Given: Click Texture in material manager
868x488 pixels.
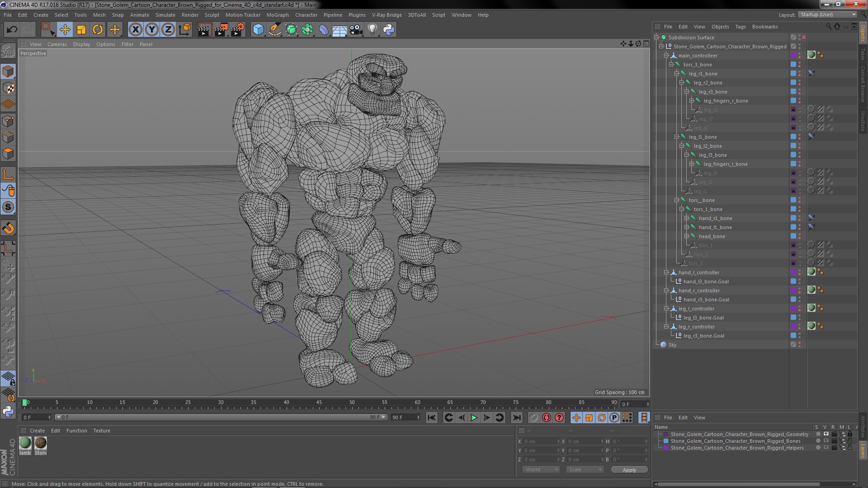Looking at the screenshot, I should coord(102,431).
